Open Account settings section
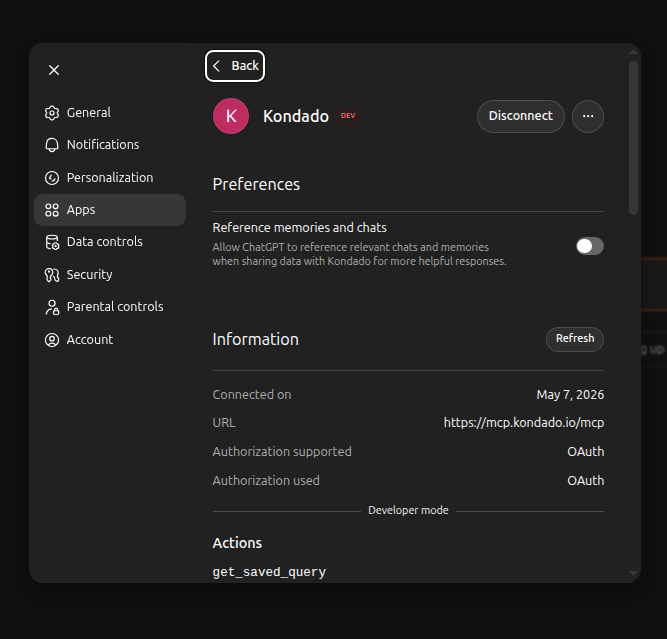This screenshot has width=667, height=639. pos(110,340)
